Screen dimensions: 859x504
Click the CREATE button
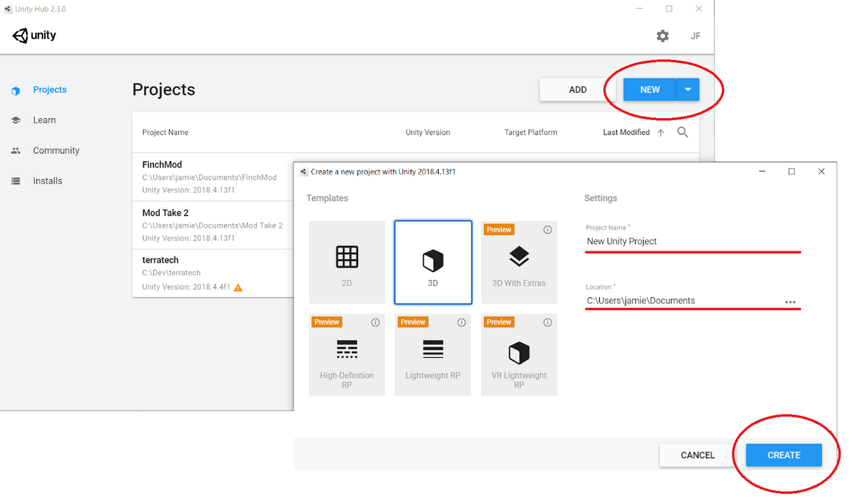784,455
